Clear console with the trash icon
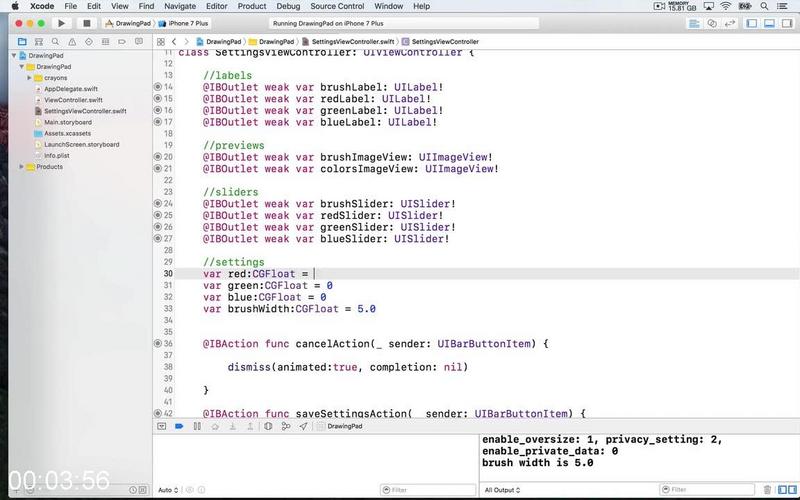Screen dimensions: 800x500 (767, 490)
